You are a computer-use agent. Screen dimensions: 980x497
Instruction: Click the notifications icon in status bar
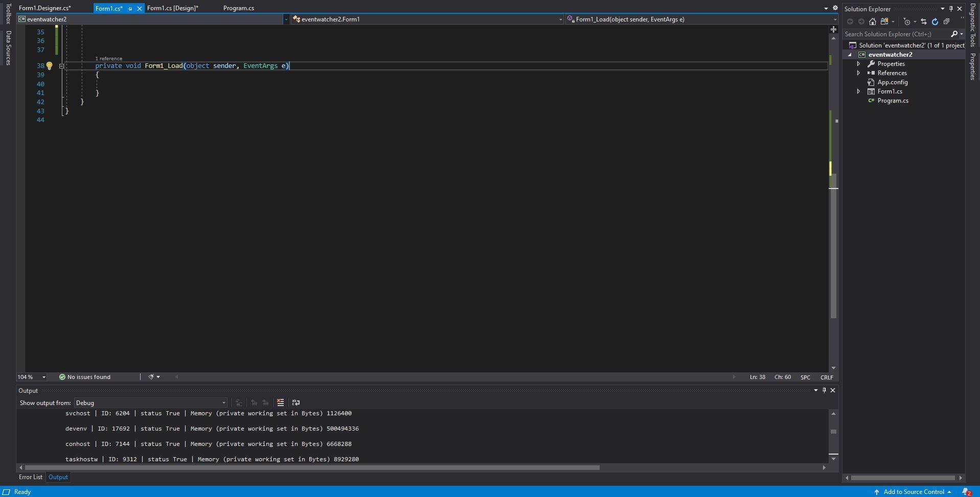pyautogui.click(x=966, y=492)
